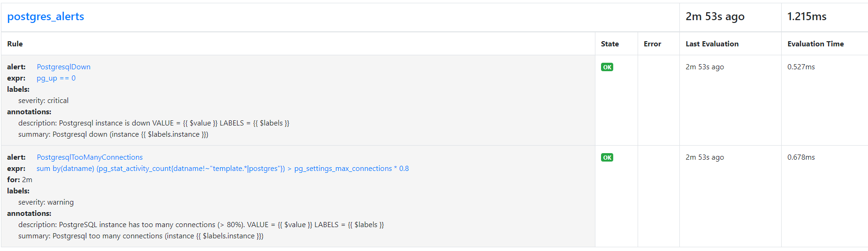The height and width of the screenshot is (251, 868).
Task: Click the 0.527ms evaluation time cell
Action: pos(800,67)
